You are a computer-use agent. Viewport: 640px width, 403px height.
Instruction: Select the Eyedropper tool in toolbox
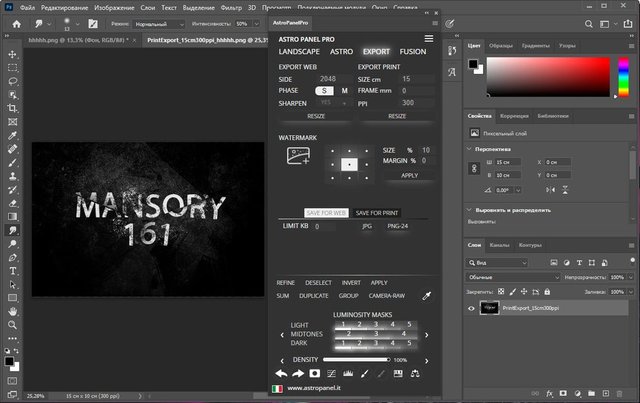coord(13,136)
